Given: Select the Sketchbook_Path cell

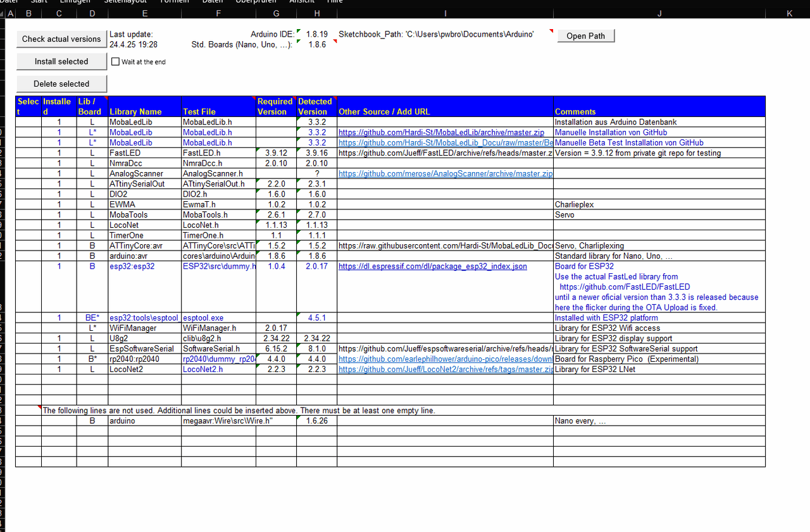Looking at the screenshot, I should click(436, 34).
